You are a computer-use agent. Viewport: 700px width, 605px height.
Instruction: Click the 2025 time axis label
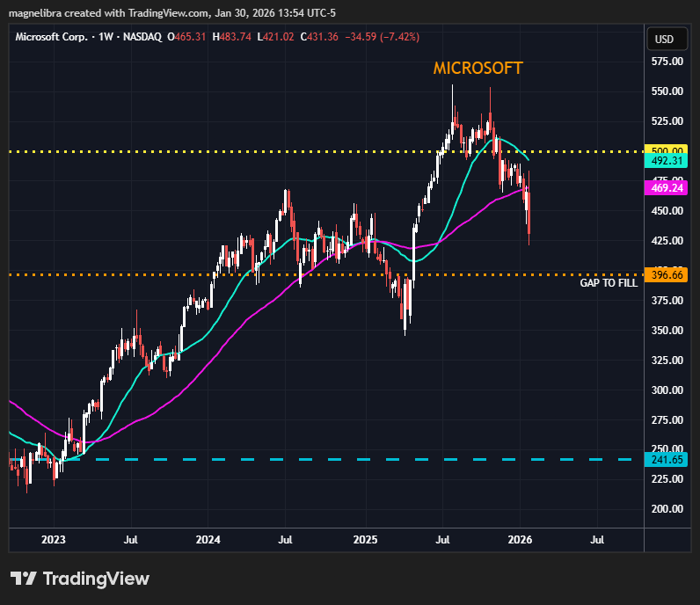point(365,540)
